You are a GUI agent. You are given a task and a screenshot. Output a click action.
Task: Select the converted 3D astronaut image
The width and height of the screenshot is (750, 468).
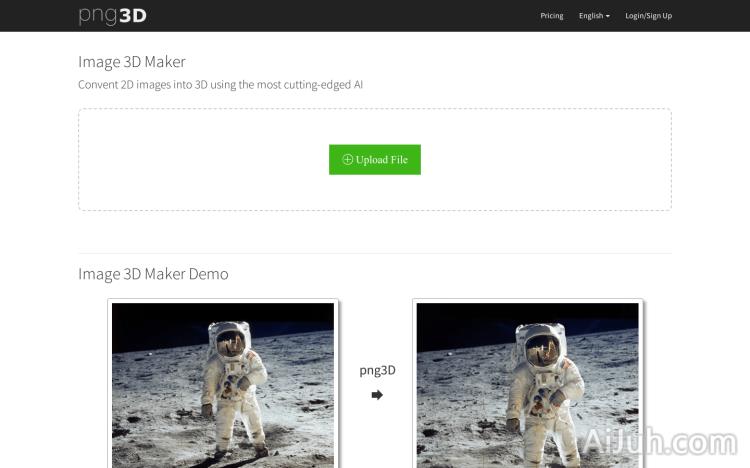[527, 384]
